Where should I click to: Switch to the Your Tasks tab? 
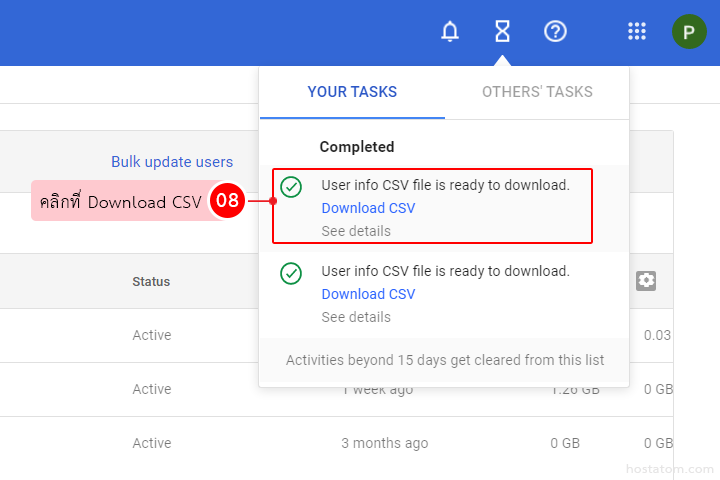(x=352, y=92)
